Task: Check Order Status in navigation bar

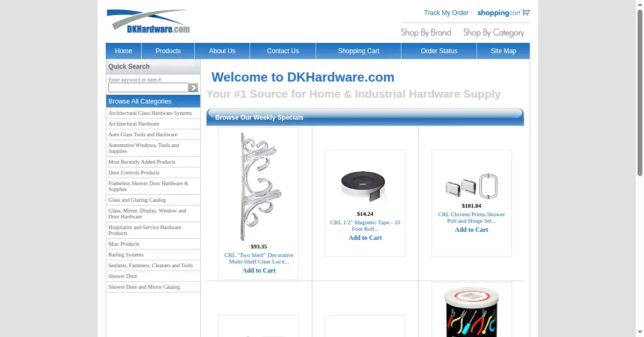Action: [x=439, y=51]
